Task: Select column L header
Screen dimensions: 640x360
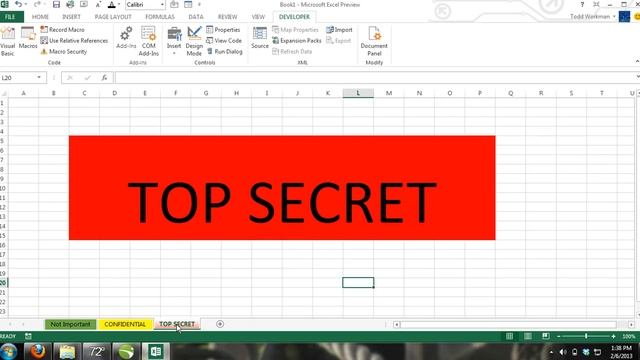Action: point(358,93)
